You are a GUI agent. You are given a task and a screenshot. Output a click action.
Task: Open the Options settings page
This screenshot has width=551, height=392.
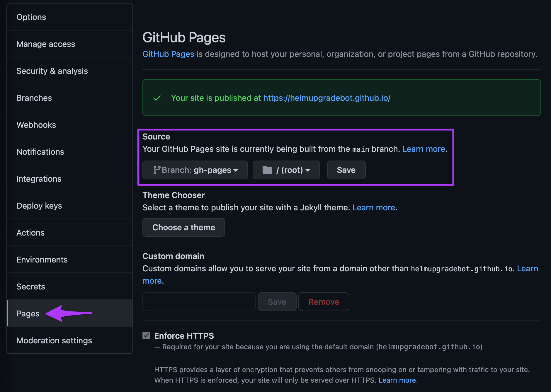[x=70, y=17]
